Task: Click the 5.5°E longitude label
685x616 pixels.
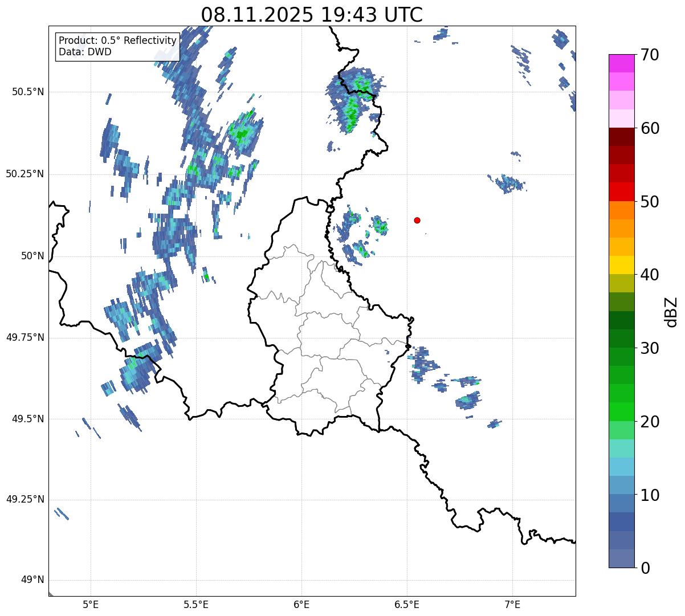Action: coord(196,604)
